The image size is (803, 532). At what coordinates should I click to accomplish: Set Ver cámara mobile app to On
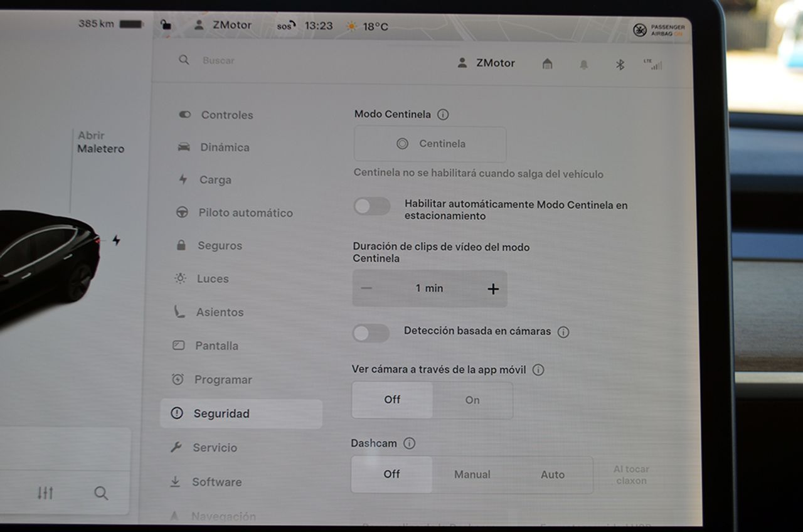(x=472, y=400)
